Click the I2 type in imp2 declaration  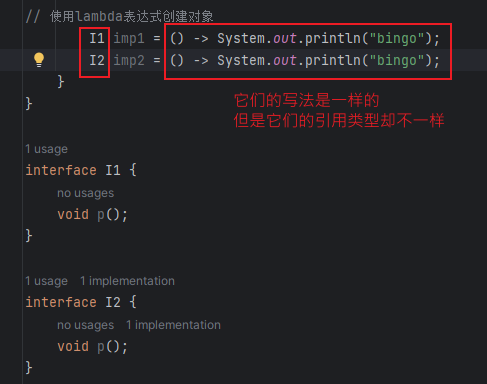[97, 60]
